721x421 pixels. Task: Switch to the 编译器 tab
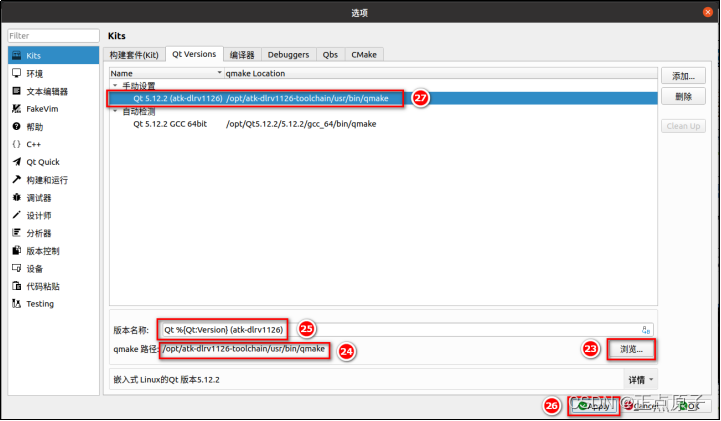tap(242, 55)
